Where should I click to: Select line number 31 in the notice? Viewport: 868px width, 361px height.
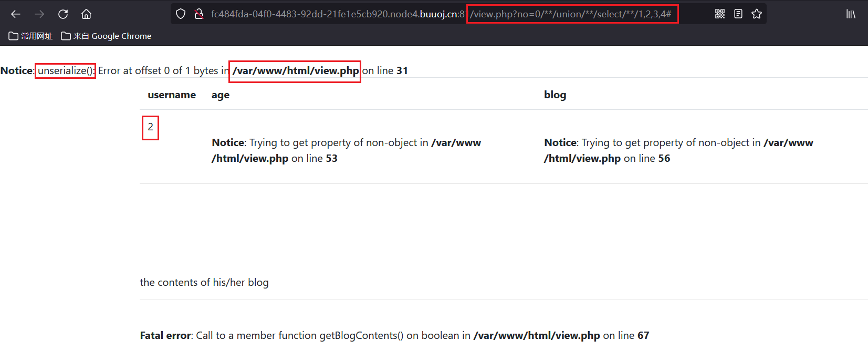point(402,70)
